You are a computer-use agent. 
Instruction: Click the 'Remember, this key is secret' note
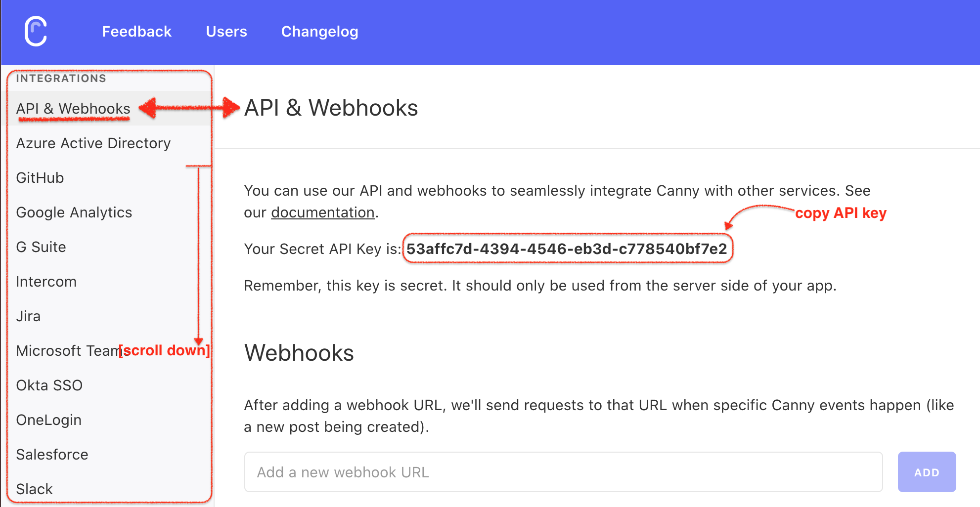click(x=540, y=286)
